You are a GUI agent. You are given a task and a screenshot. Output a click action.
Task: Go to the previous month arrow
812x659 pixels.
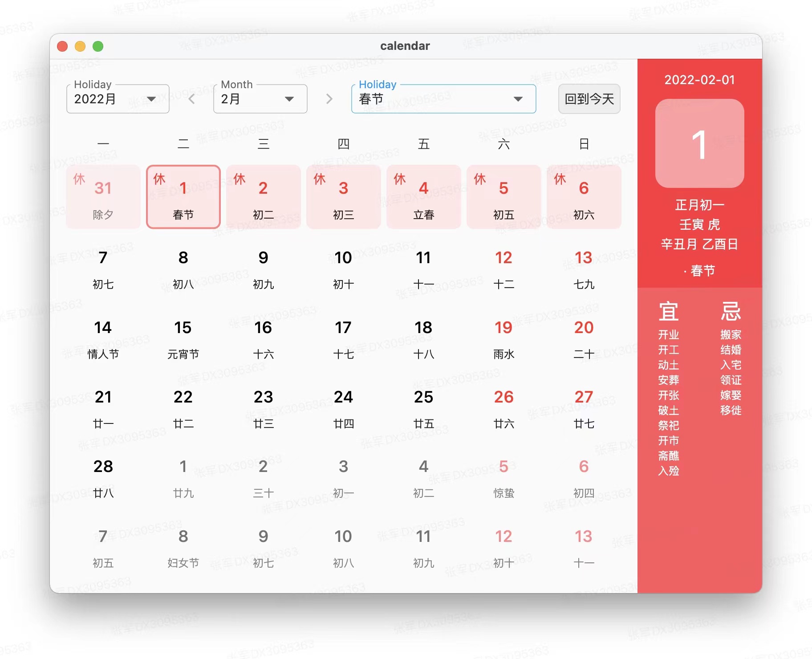(192, 99)
